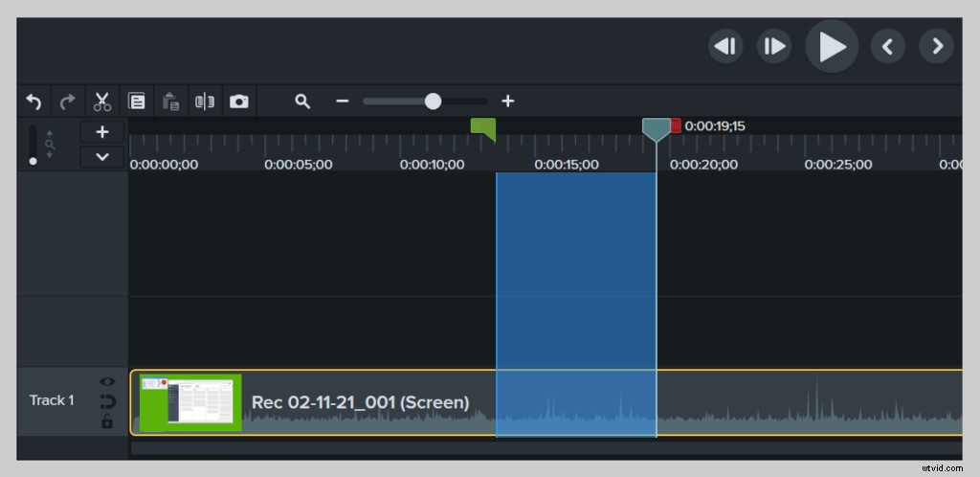Click the Redo arrow
This screenshot has height=477, width=980.
67,101
